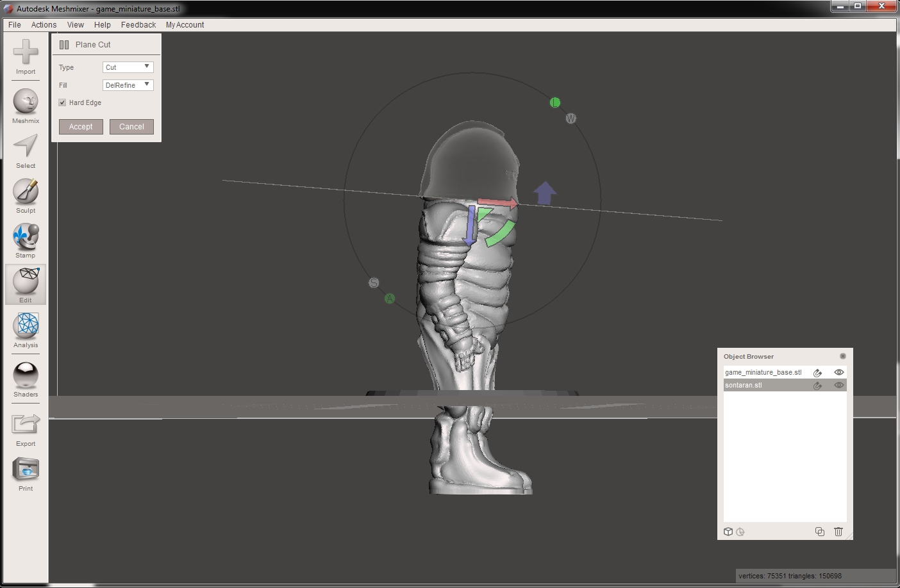The image size is (900, 588).
Task: Accept the plane cut
Action: (81, 127)
